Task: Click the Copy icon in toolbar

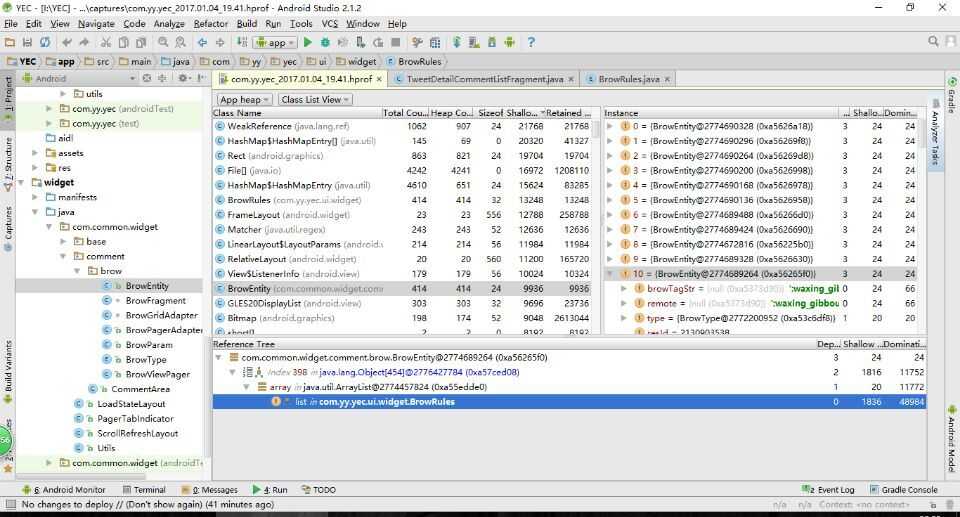Action: tap(123, 42)
